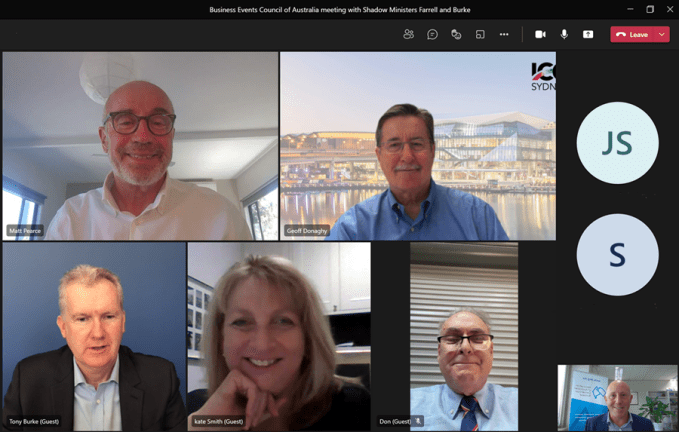The image size is (679, 432).
Task: Leave the meeting
Action: point(633,35)
